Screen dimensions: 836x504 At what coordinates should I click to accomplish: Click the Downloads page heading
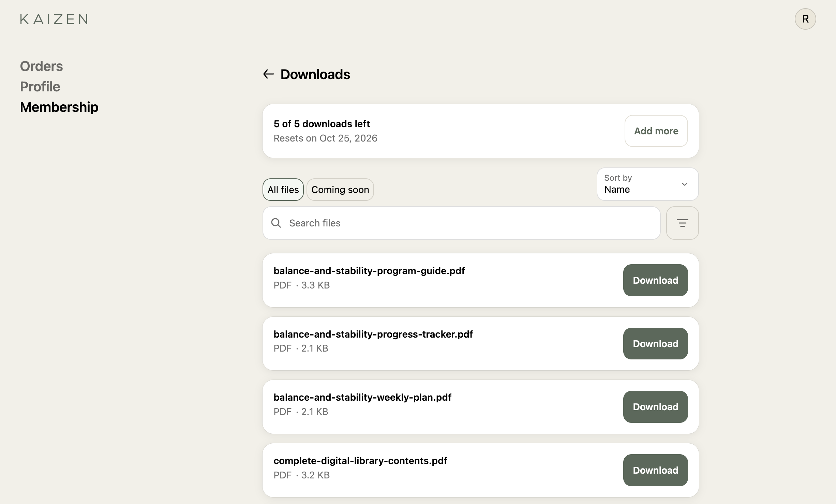click(x=315, y=74)
